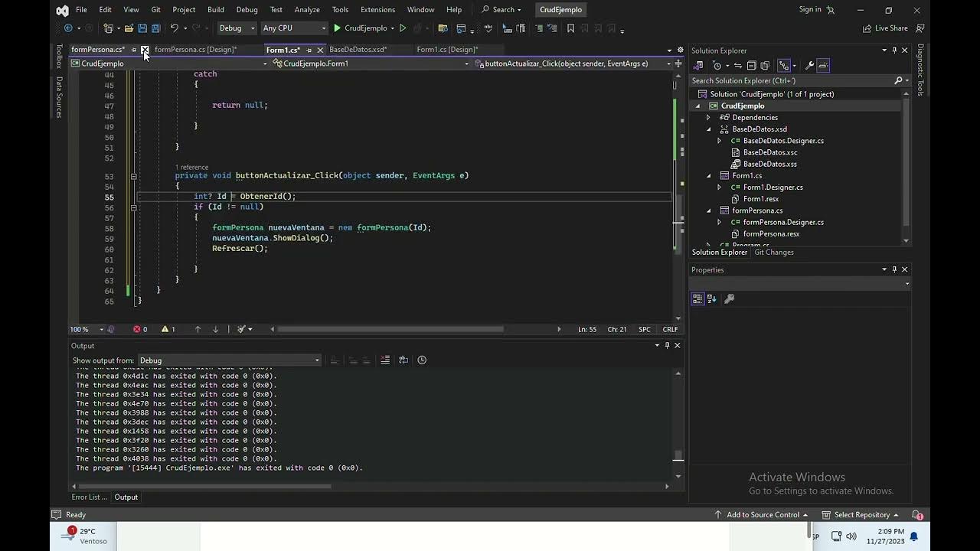
Task: Switch to Git Changes tab
Action: (774, 253)
